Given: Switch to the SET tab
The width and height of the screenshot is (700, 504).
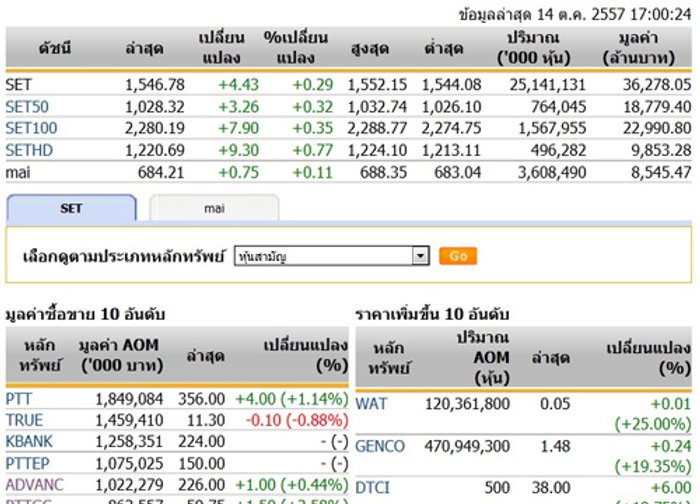Looking at the screenshot, I should click(71, 208).
